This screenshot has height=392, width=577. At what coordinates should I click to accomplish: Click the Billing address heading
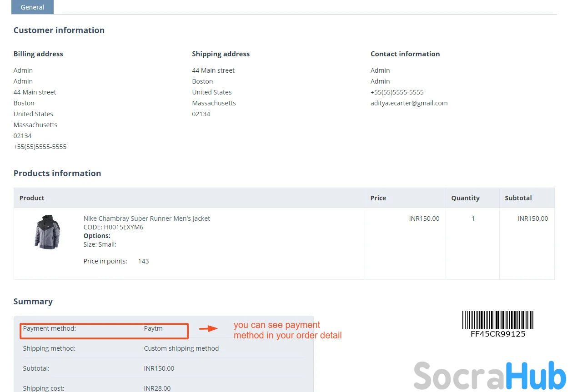coord(38,54)
